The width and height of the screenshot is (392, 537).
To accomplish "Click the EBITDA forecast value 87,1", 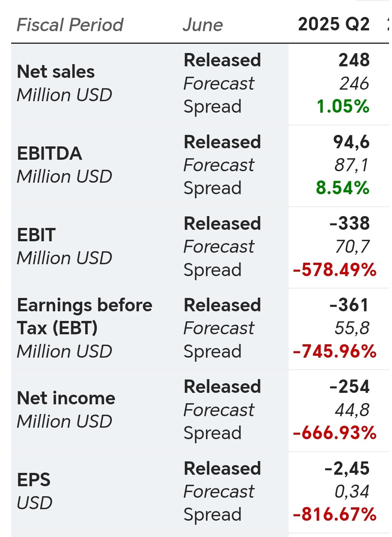I will [352, 165].
